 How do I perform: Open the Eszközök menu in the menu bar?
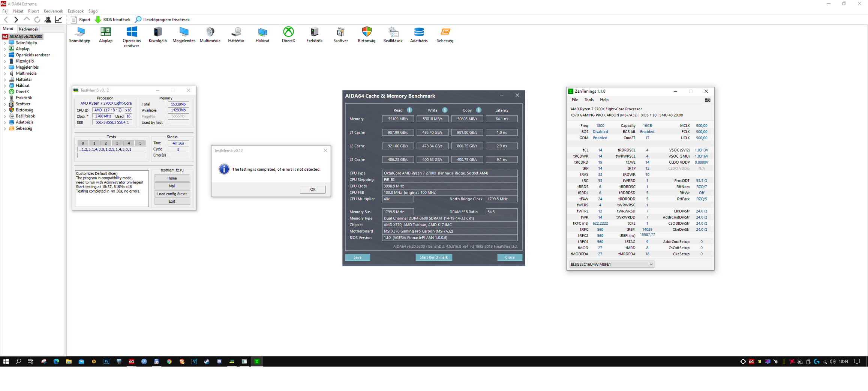[75, 11]
